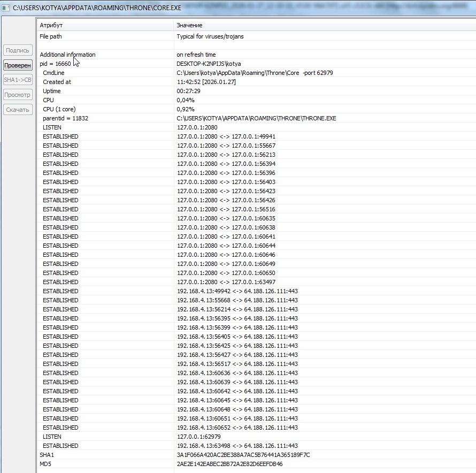Image resolution: width=476 pixels, height=473 pixels.
Task: Sort by Значение column header
Action: 325,25
